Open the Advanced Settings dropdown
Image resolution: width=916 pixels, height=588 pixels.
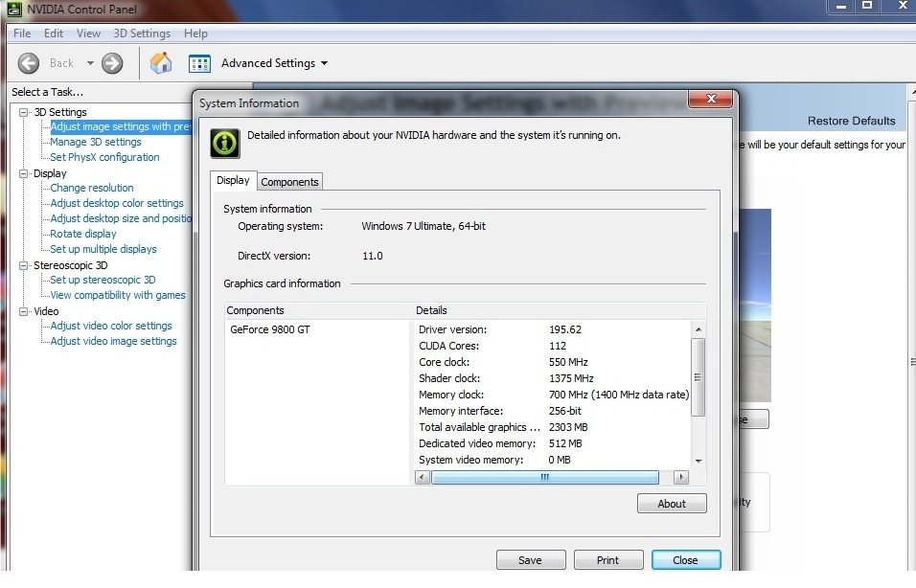coord(274,63)
